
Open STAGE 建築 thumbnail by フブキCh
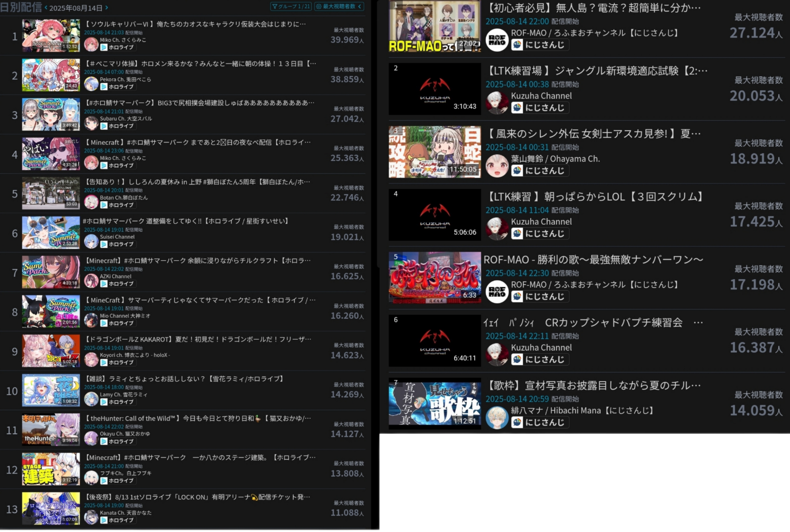pos(51,469)
